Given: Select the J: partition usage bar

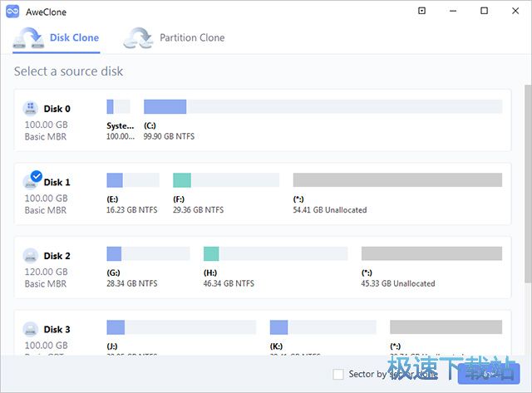Looking at the screenshot, I should pos(181,327).
